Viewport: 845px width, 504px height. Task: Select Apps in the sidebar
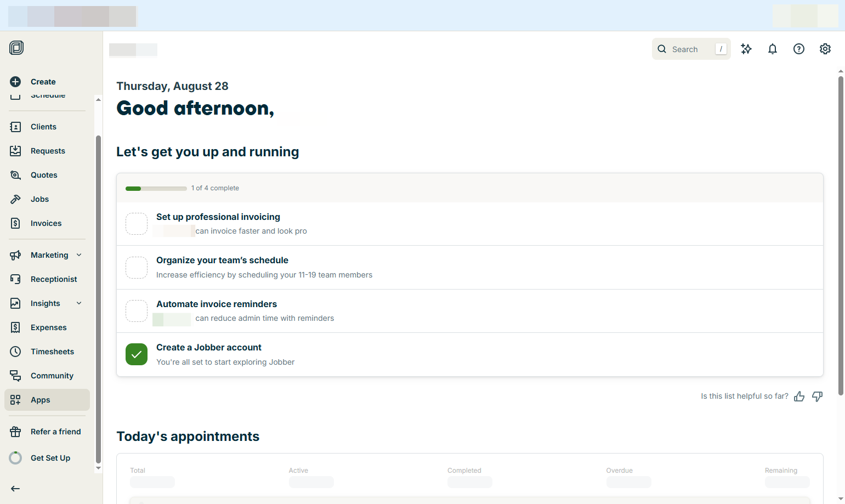pyautogui.click(x=47, y=400)
